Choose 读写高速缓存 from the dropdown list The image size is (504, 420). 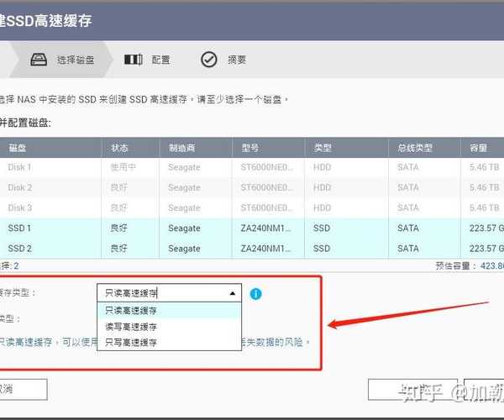(169, 327)
